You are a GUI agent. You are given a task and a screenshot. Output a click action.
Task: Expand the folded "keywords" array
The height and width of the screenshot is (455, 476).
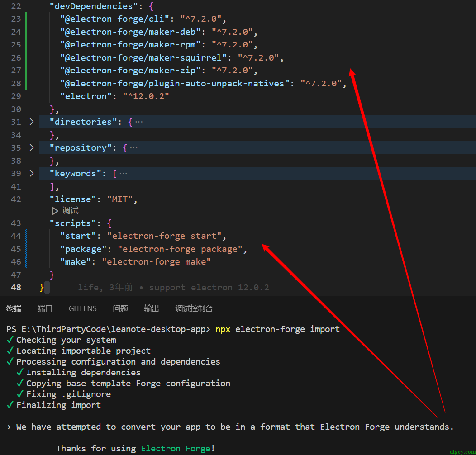pos(32,174)
